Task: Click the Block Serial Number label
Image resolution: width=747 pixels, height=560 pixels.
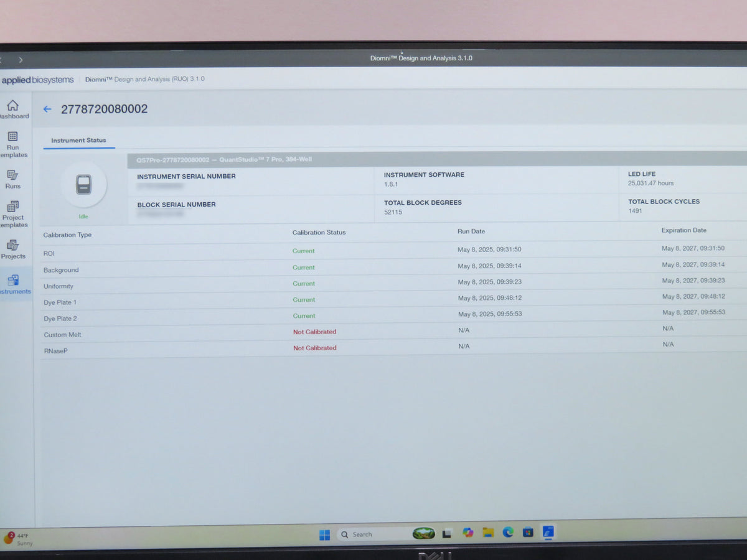Action: pos(176,205)
